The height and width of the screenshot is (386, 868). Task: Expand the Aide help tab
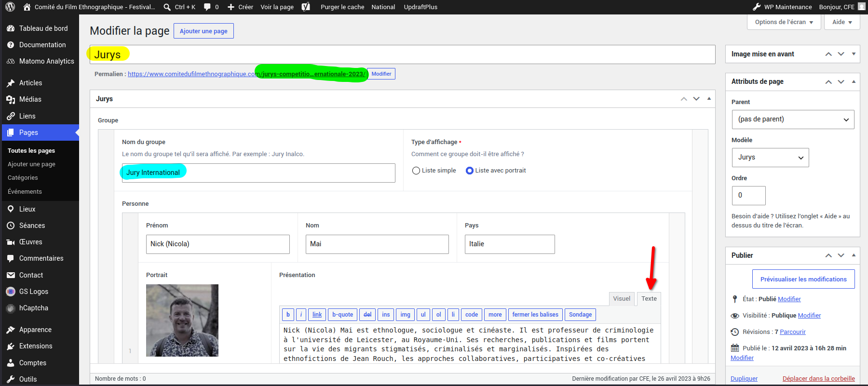click(842, 22)
